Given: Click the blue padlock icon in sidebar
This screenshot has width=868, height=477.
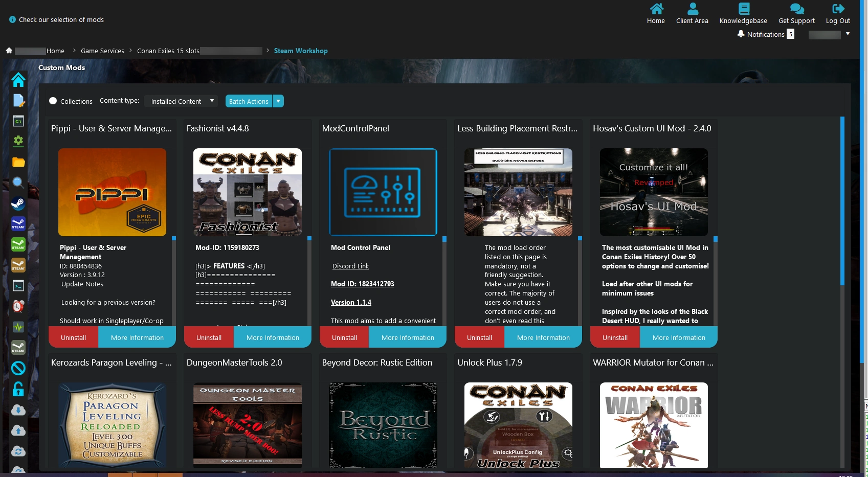Looking at the screenshot, I should pyautogui.click(x=18, y=389).
